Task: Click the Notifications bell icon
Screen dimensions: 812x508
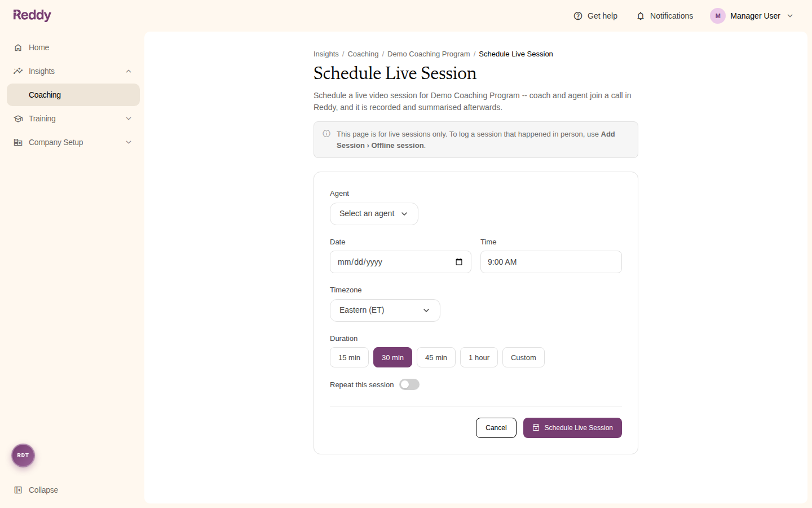Action: tap(641, 16)
